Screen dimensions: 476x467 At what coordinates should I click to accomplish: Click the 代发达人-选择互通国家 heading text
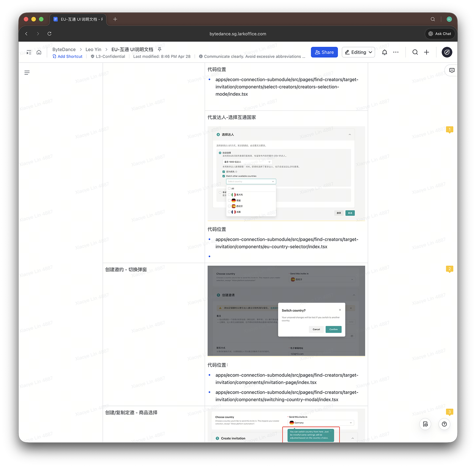[x=232, y=117]
